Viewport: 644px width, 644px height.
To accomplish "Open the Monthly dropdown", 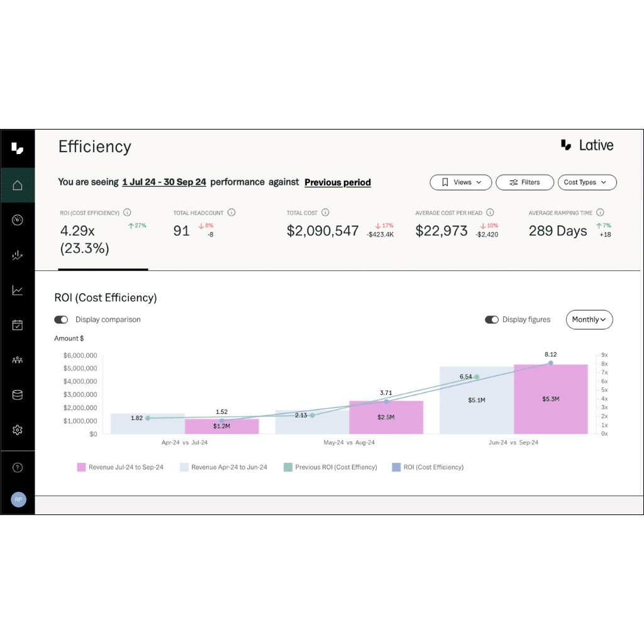I will click(589, 319).
